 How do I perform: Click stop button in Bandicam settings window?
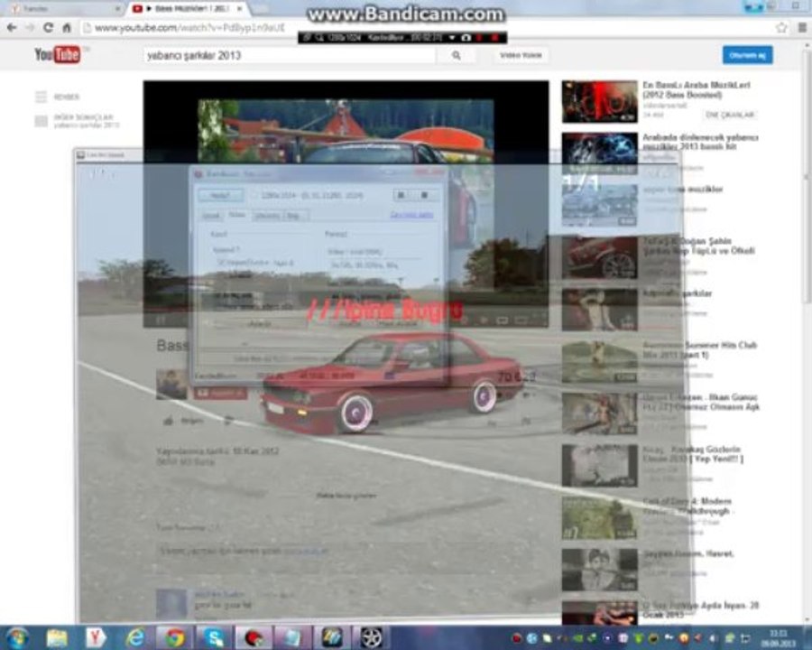point(424,195)
